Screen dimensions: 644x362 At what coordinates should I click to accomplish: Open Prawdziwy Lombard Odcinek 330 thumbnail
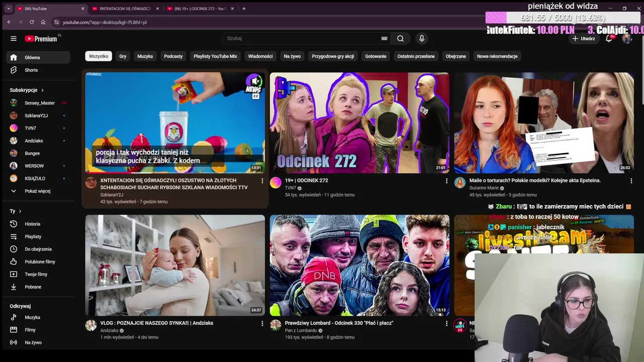tap(359, 265)
